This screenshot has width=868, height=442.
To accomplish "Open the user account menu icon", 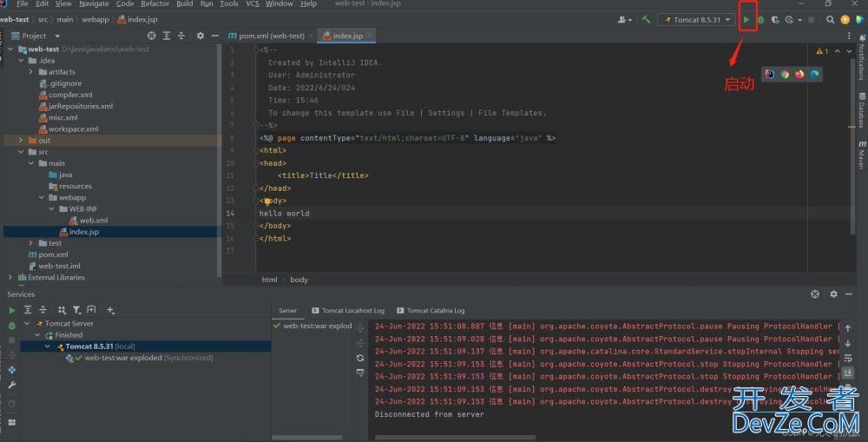I will pyautogui.click(x=624, y=20).
